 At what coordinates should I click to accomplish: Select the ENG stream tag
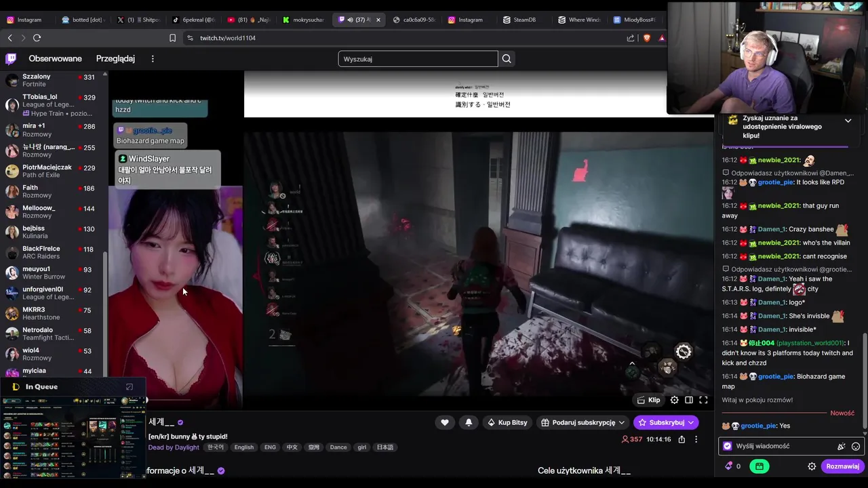(x=270, y=447)
